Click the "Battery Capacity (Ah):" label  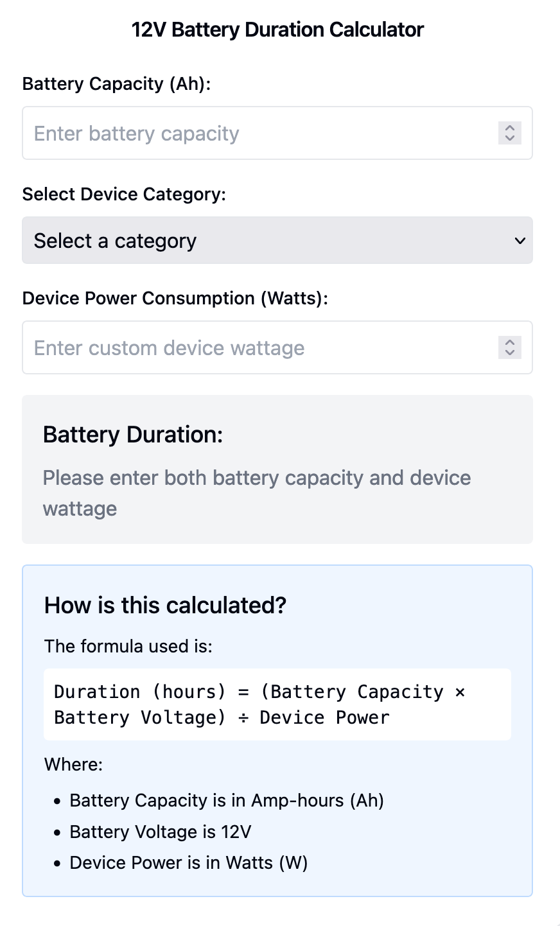[116, 84]
